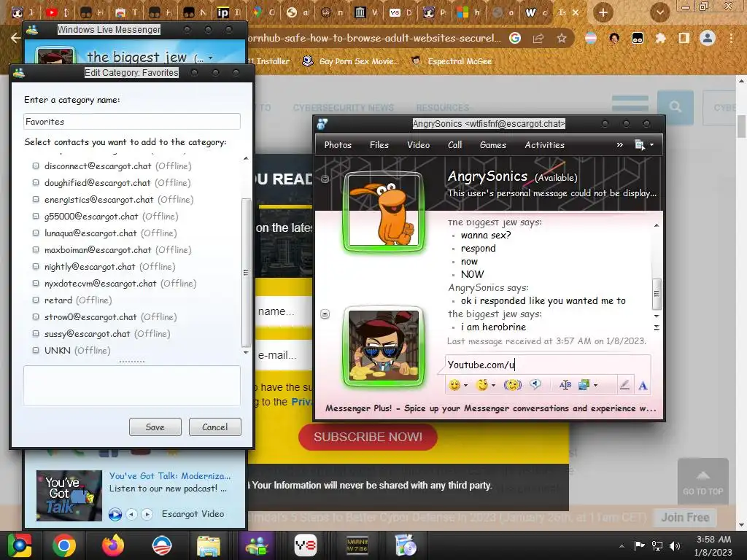The height and width of the screenshot is (560, 747).
Task: Check doughified@escargot.chat contact
Action: pyautogui.click(x=36, y=182)
